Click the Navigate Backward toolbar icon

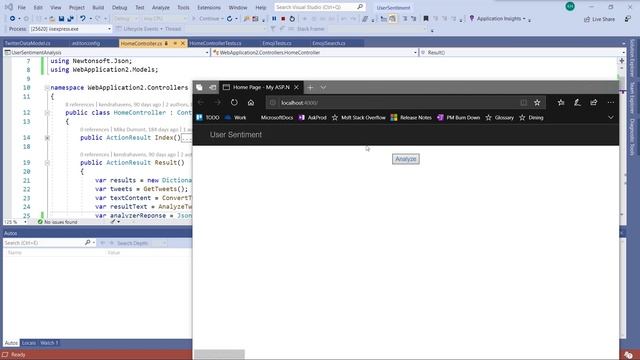pos(12,19)
